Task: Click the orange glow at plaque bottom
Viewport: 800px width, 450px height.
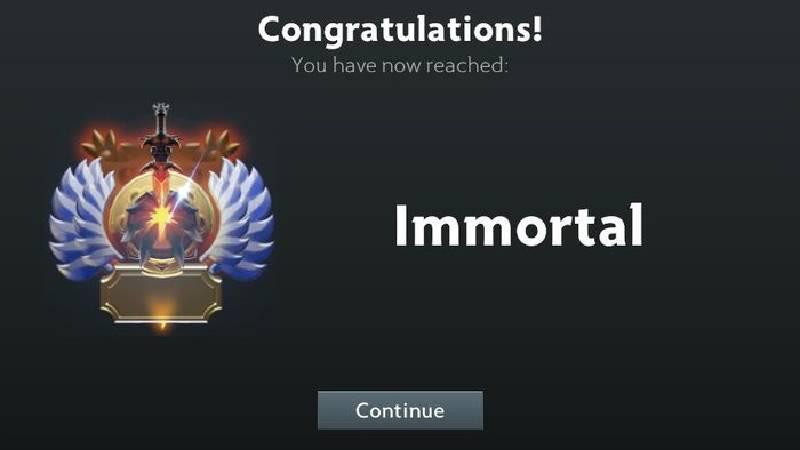Action: coord(162,312)
